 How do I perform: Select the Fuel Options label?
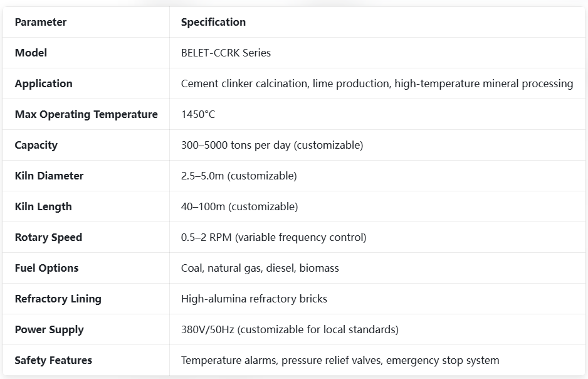[46, 269]
